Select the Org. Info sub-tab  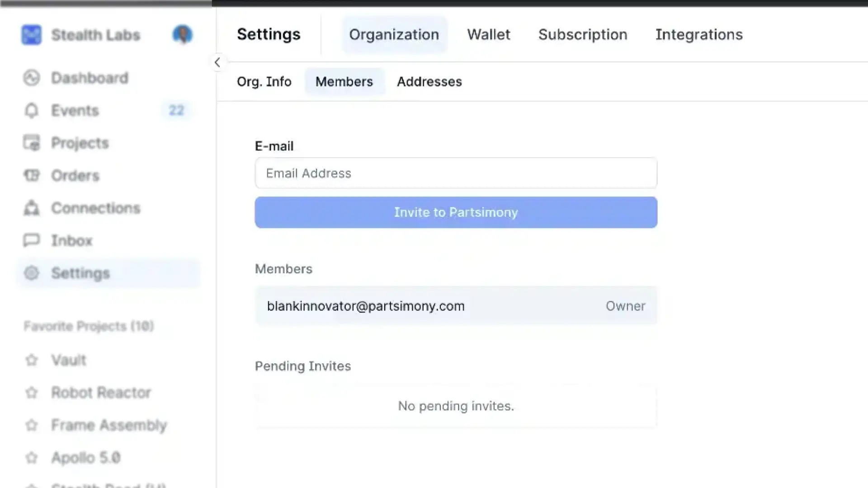tap(264, 82)
